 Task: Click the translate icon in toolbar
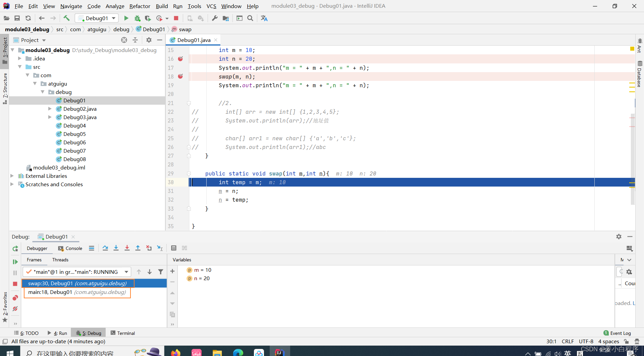pos(264,18)
